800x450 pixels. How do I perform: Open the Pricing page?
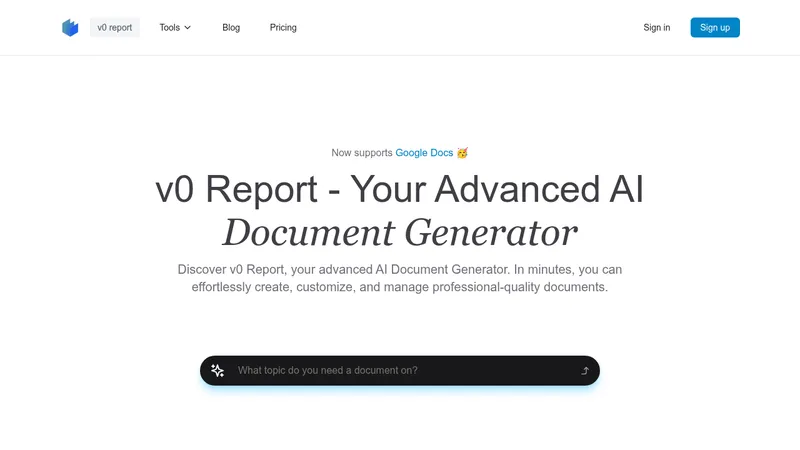[283, 28]
